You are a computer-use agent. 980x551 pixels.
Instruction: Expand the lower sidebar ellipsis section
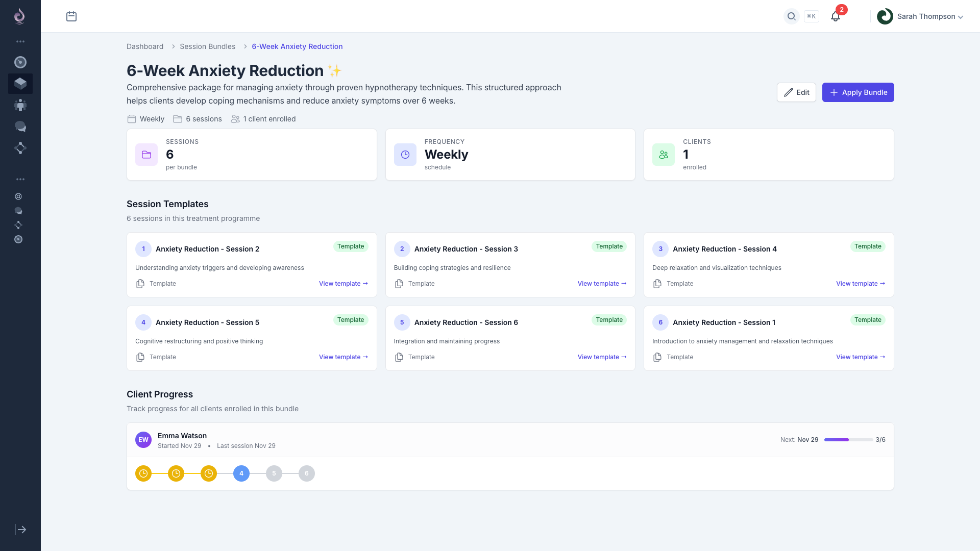(x=20, y=179)
